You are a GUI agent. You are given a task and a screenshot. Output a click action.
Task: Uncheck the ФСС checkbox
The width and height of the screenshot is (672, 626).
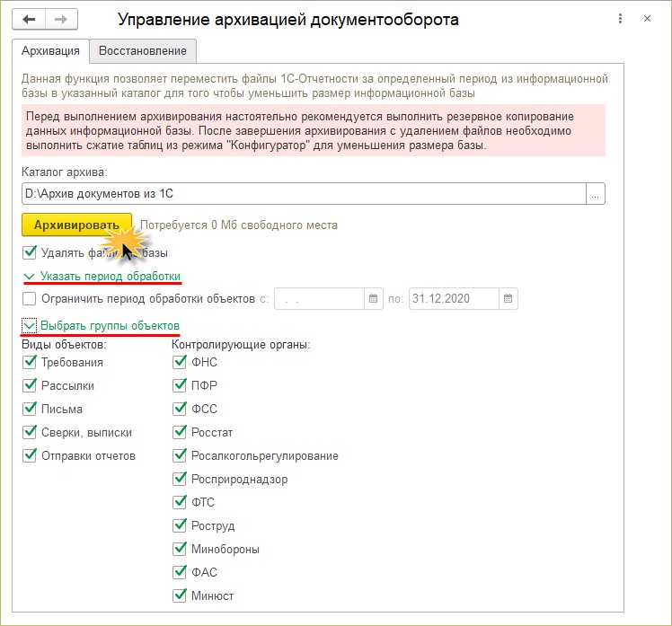point(179,409)
